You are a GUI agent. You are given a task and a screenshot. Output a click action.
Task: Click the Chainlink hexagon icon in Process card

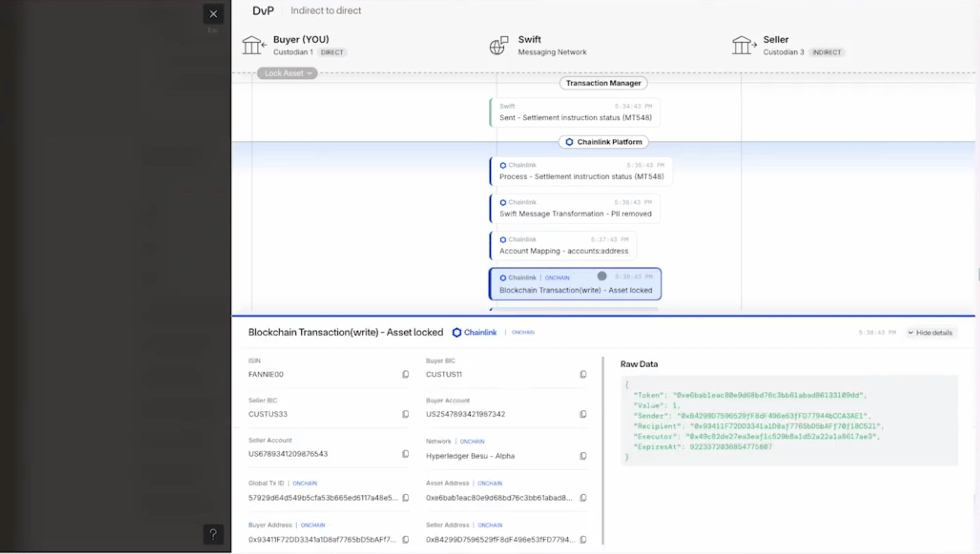[x=503, y=166]
